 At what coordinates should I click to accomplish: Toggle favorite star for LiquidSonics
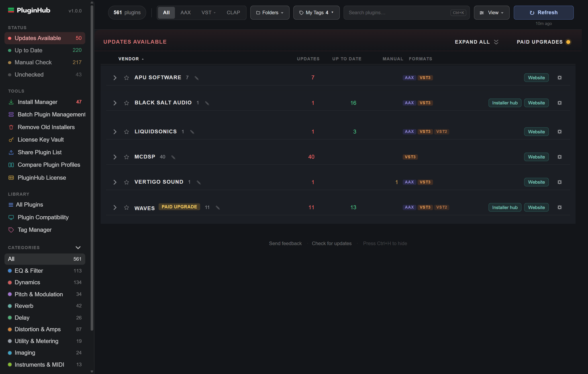126,132
